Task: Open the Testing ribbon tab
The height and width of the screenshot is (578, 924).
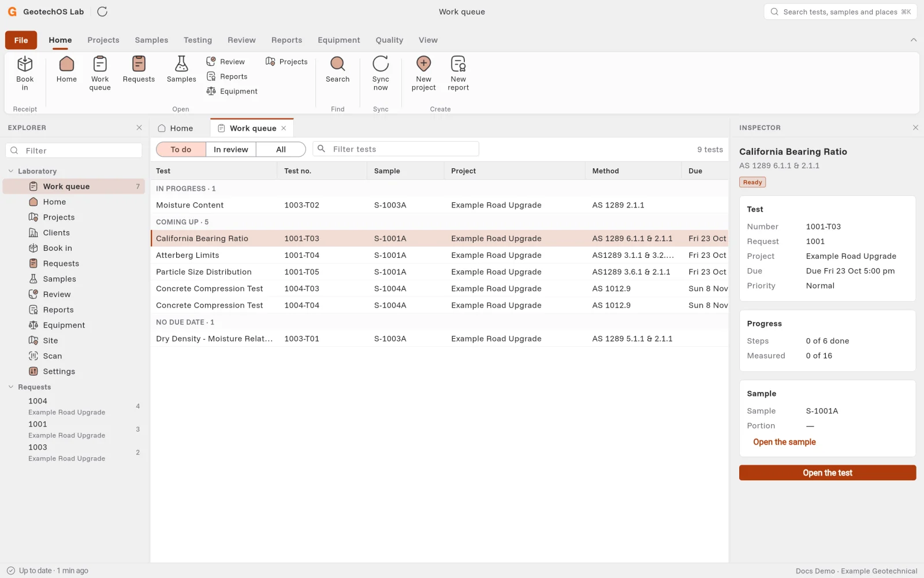Action: click(x=198, y=40)
